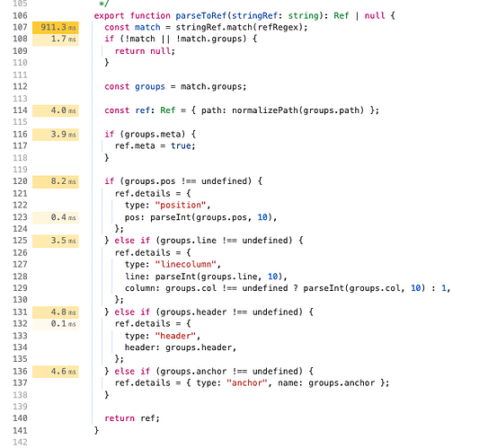Click line number 140 in the gutter
The width and height of the screenshot is (488, 448).
point(20,418)
